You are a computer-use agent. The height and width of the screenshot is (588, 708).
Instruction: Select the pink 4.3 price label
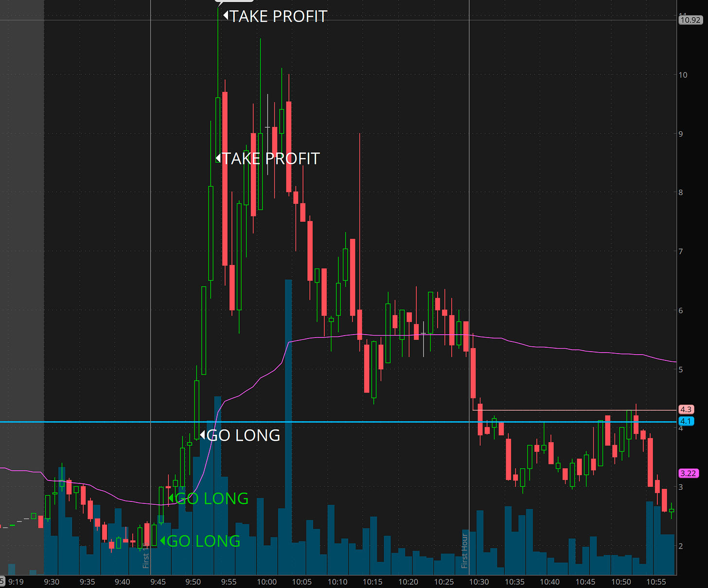[686, 410]
